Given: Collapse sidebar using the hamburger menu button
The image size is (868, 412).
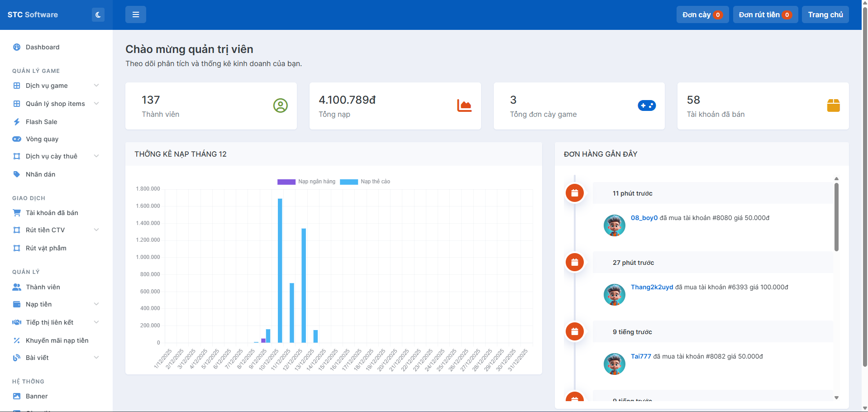Looking at the screenshot, I should [x=135, y=15].
